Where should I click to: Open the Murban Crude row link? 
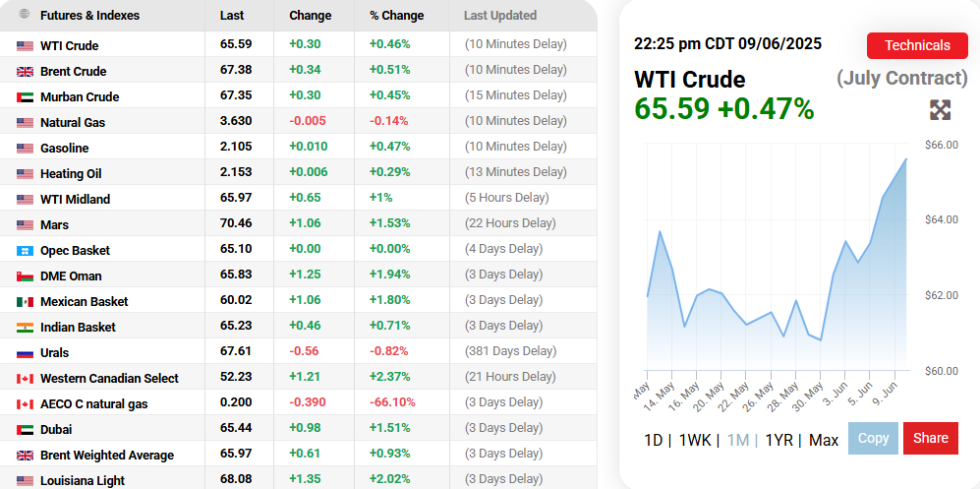point(80,97)
